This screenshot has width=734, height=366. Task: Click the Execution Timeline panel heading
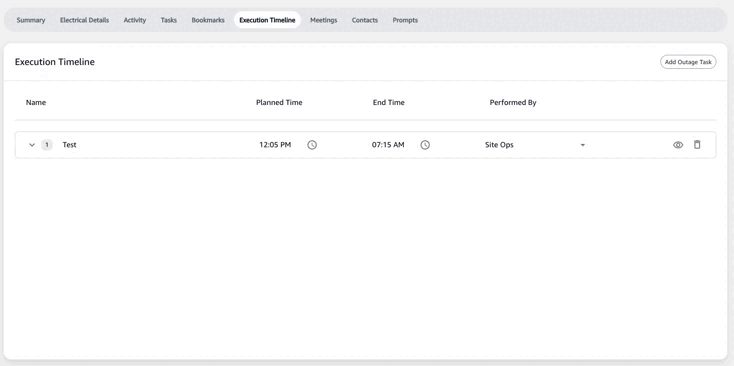coord(55,62)
